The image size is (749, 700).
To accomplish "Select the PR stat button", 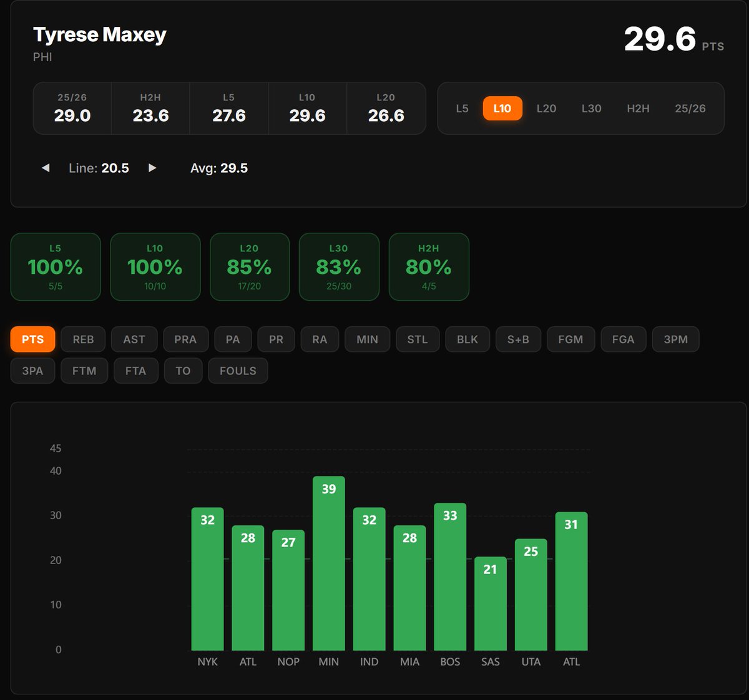I will point(276,339).
